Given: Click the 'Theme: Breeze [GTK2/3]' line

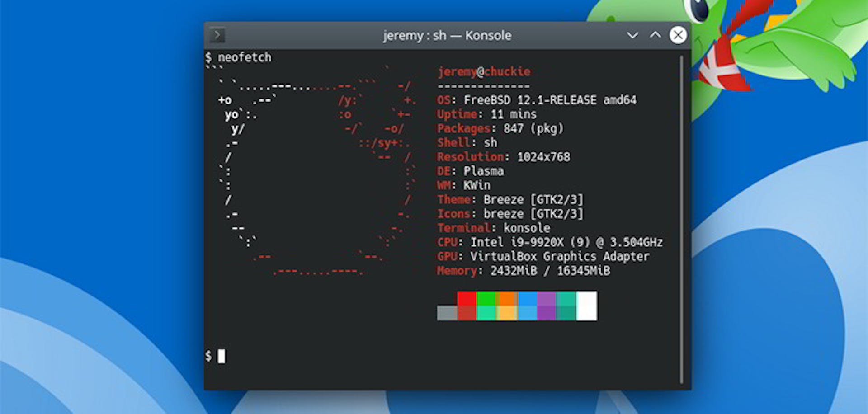Looking at the screenshot, I should pos(510,199).
